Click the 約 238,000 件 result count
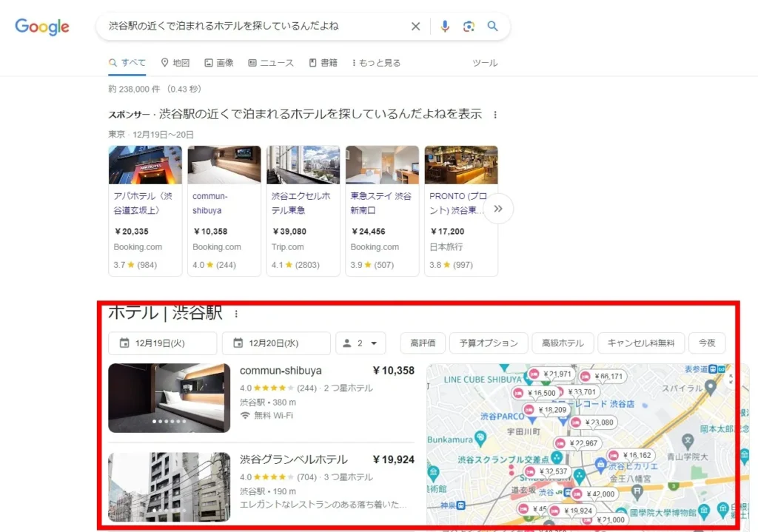Image resolution: width=758 pixels, height=532 pixels. click(135, 89)
